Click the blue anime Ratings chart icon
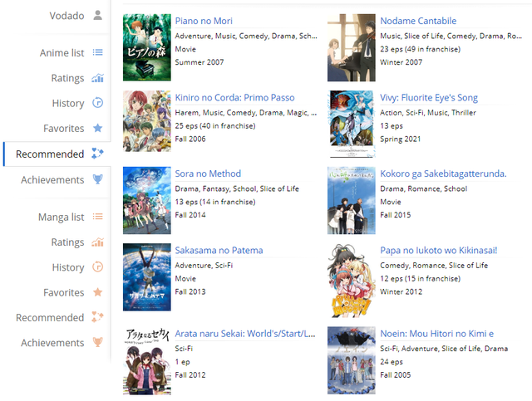Screen dimensions: 532x401 (x=98, y=78)
